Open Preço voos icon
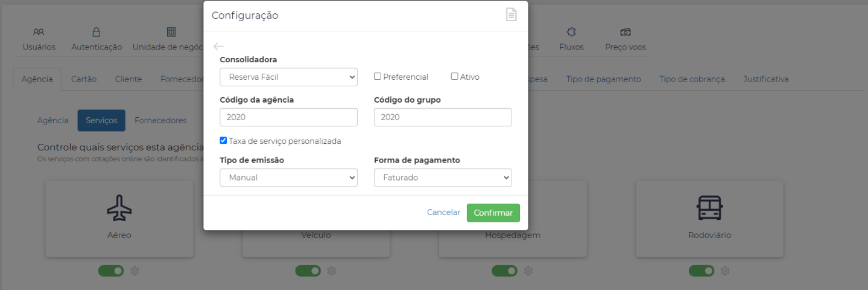Screen dimensions: 868x290 (x=626, y=32)
